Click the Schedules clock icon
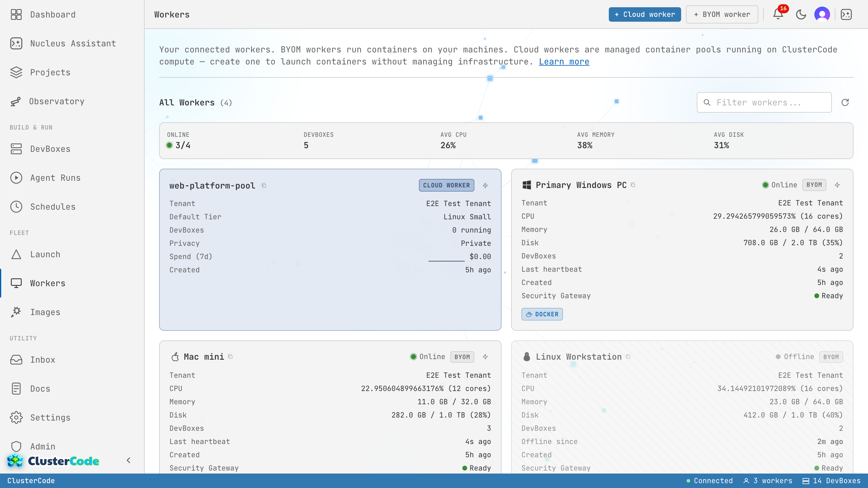Screen dimensions: 868x488 pyautogui.click(x=16, y=207)
